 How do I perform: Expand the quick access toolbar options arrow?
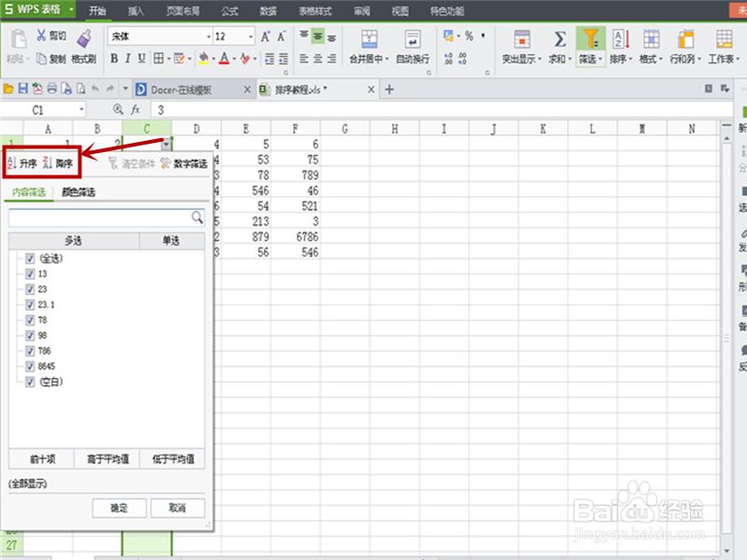pyautogui.click(x=125, y=89)
